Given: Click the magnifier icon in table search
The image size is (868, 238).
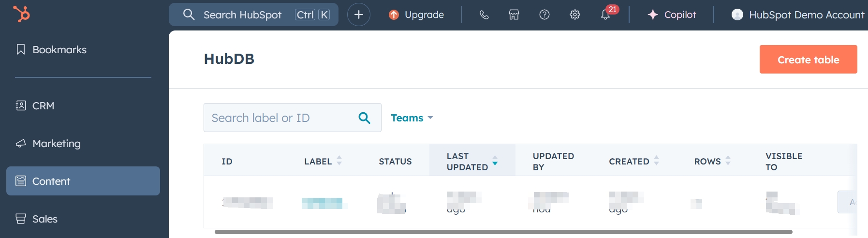Looking at the screenshot, I should click(x=365, y=118).
